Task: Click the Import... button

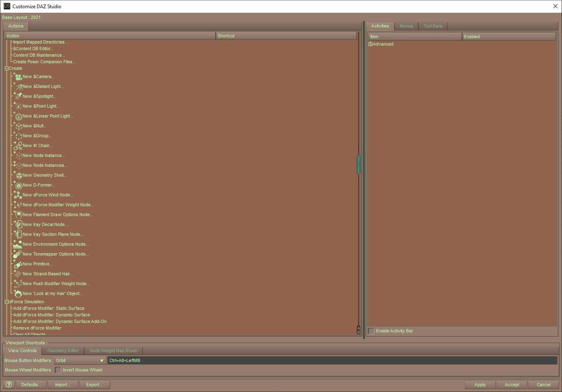Action: 63,385
